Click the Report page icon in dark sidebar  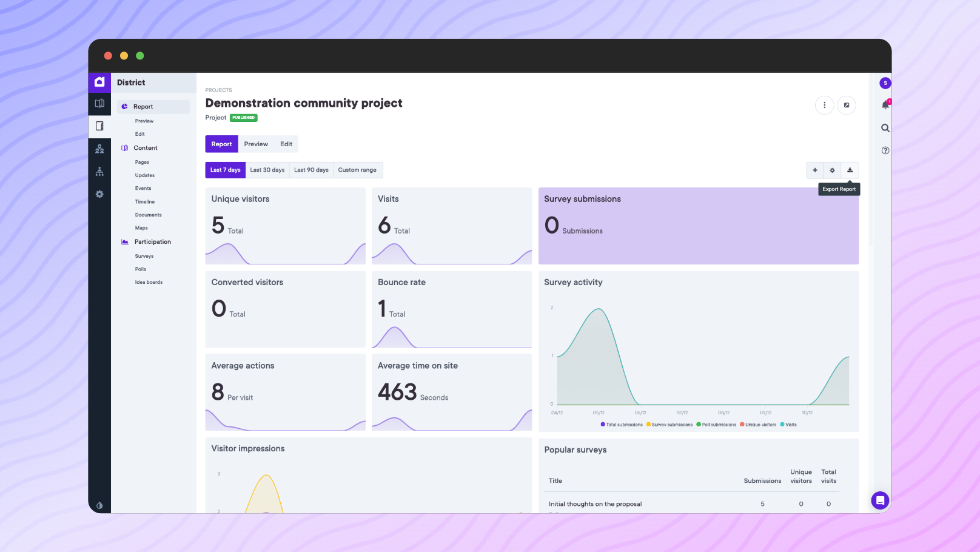pyautogui.click(x=99, y=126)
